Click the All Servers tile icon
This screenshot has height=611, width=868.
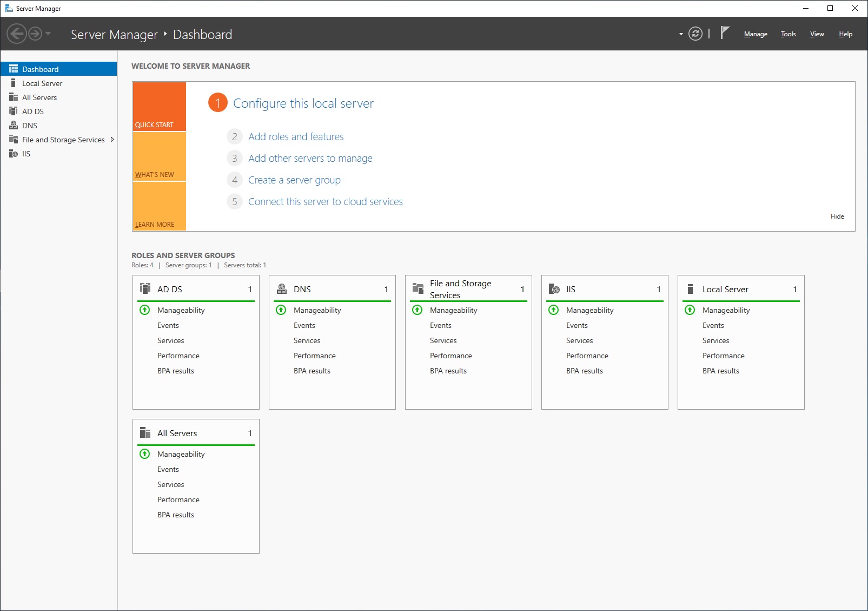(x=145, y=433)
